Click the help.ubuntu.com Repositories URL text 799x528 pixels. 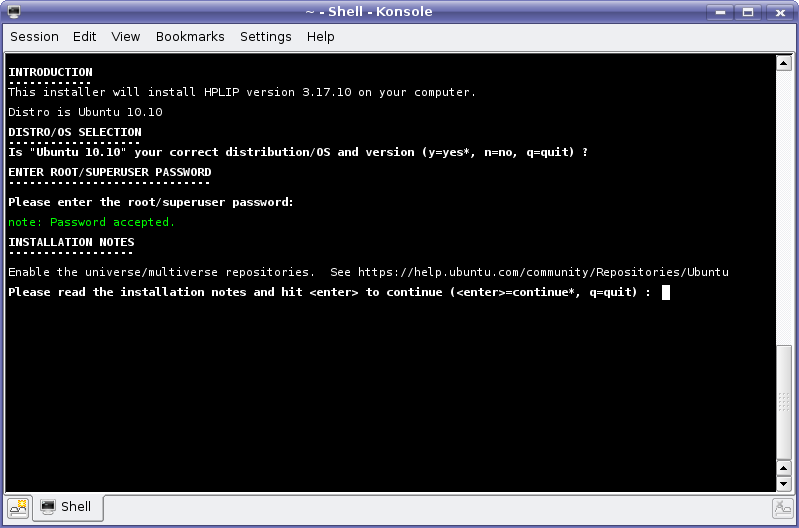(x=543, y=272)
